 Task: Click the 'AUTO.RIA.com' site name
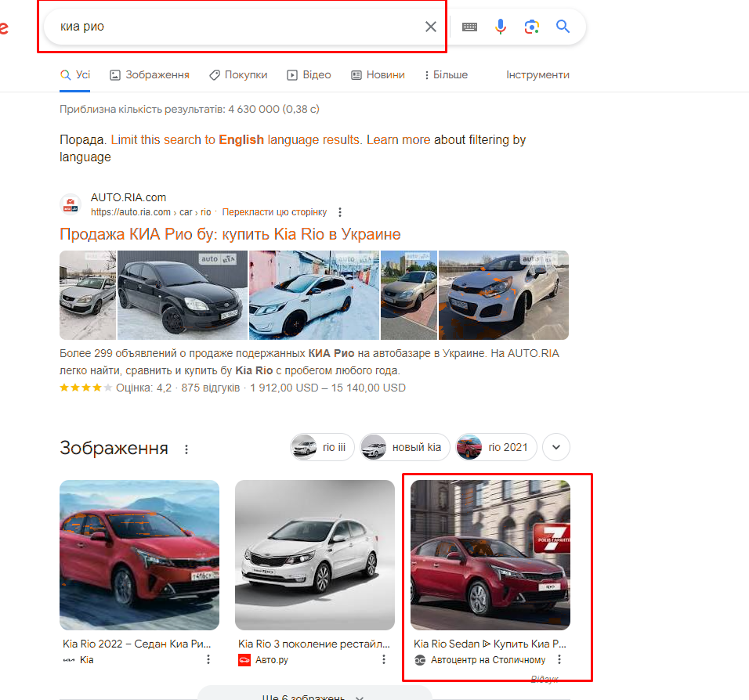coord(128,197)
